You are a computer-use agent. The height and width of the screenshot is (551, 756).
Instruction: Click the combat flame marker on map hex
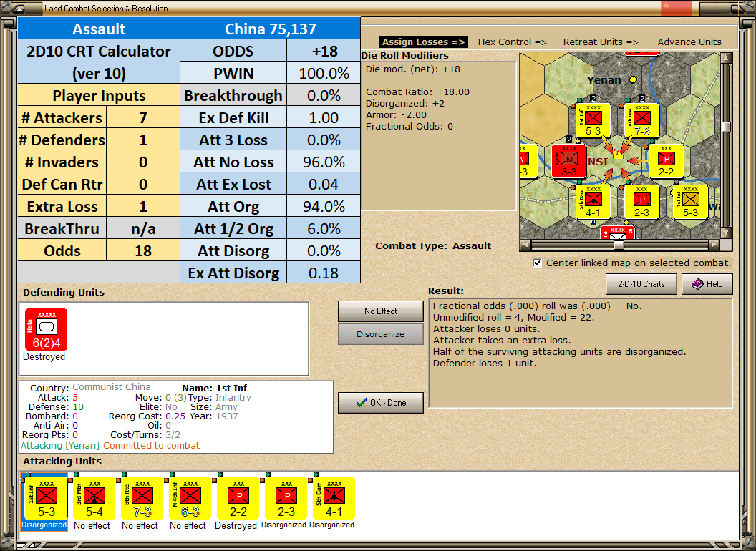tap(618, 155)
